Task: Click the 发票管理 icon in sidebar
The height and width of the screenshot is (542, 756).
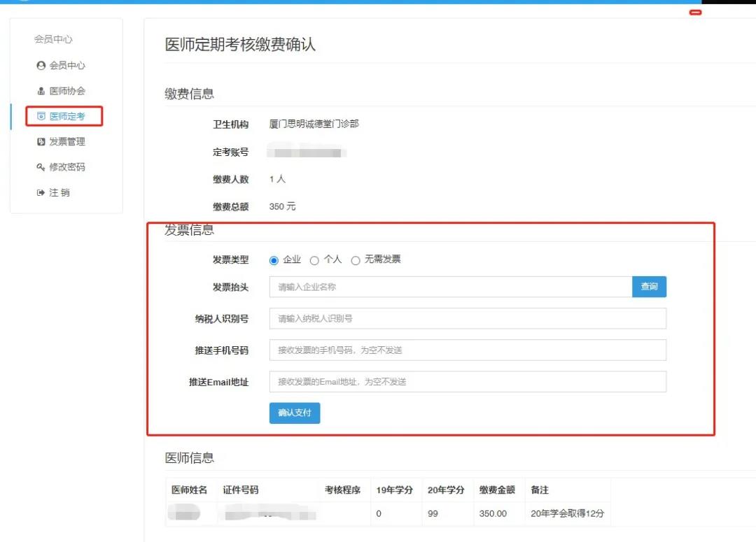Action: click(41, 142)
